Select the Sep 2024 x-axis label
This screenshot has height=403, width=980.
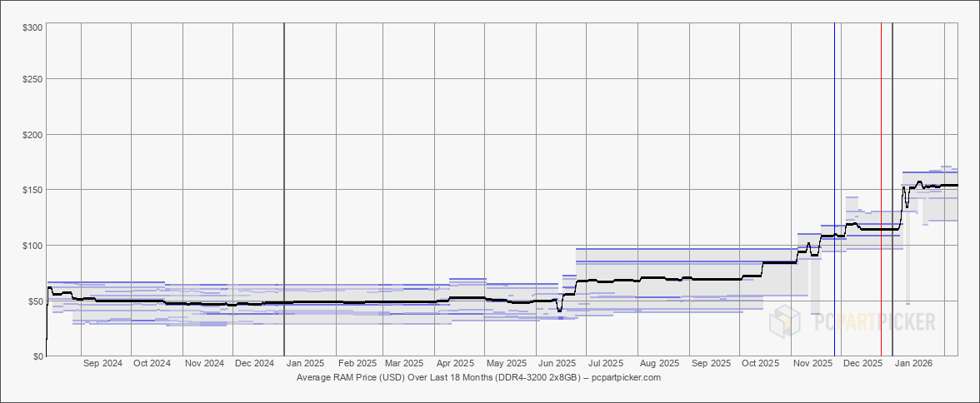coord(103,364)
